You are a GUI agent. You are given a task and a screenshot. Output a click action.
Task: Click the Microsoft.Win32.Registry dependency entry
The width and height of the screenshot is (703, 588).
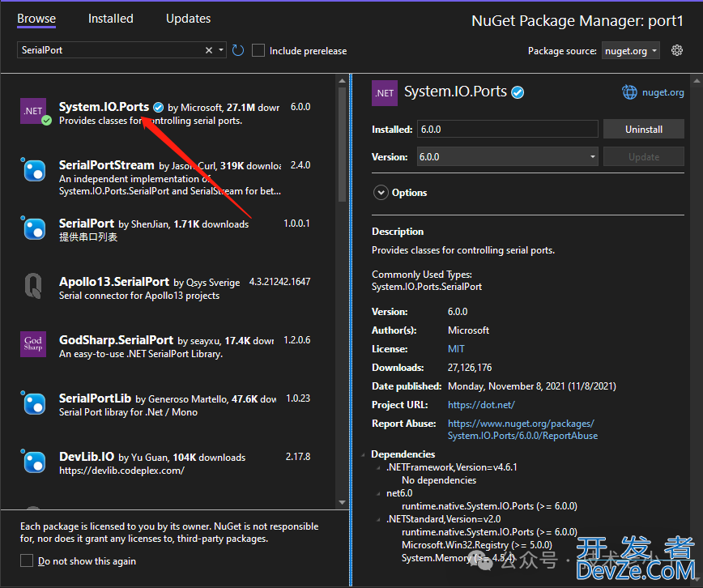point(476,545)
